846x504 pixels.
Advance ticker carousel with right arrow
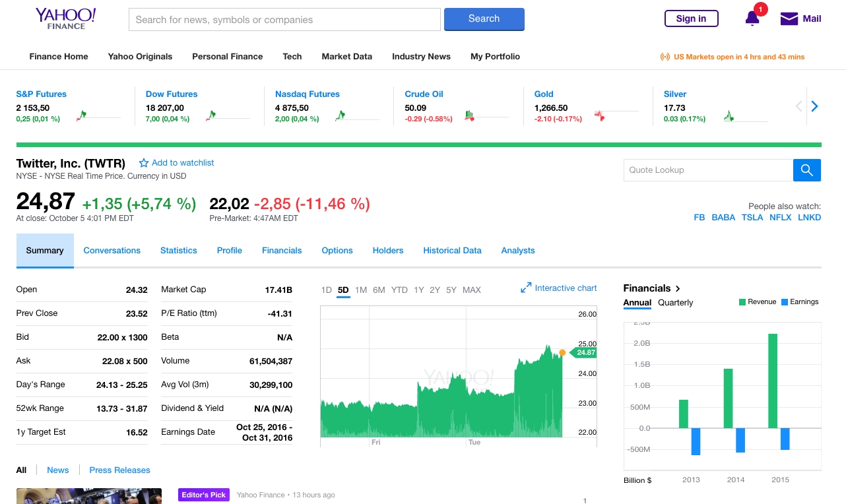[x=814, y=106]
